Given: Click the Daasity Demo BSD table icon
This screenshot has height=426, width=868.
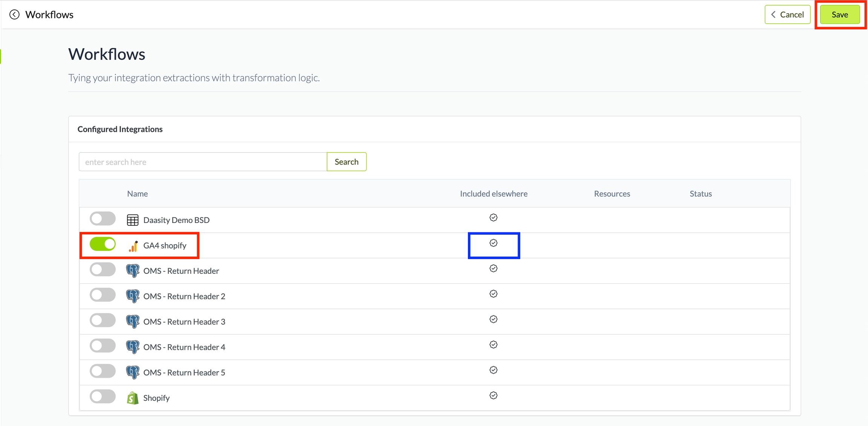Looking at the screenshot, I should [x=133, y=220].
